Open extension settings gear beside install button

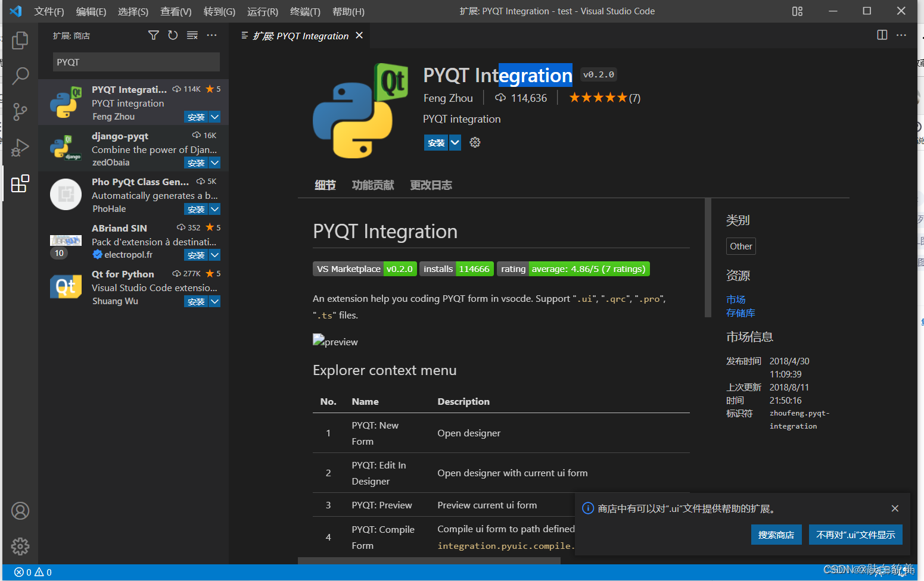click(475, 142)
